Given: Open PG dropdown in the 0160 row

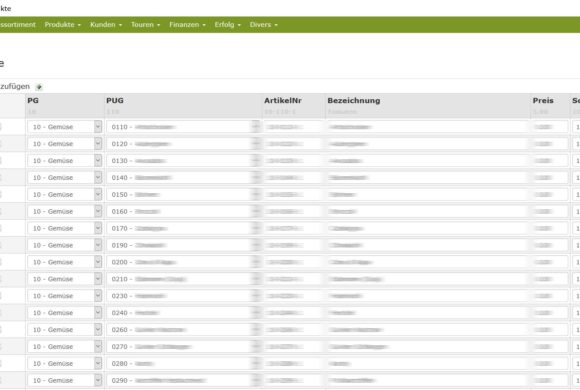Looking at the screenshot, I should 64,212.
